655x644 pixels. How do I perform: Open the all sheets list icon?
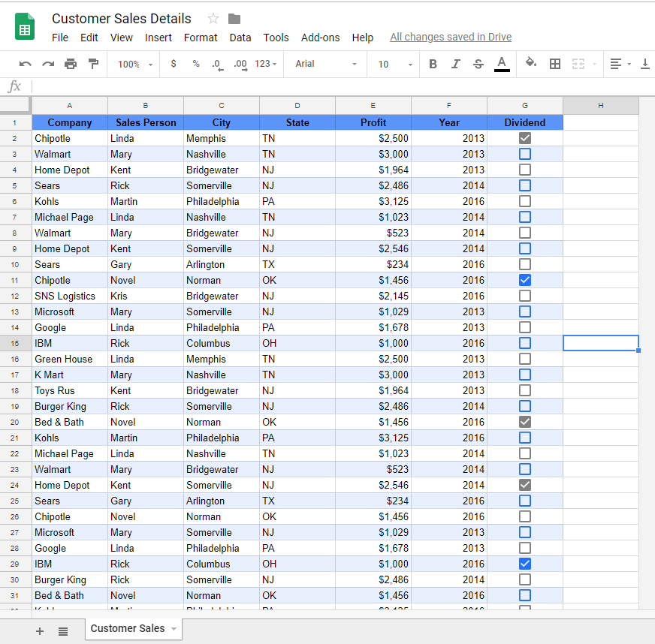point(63,631)
